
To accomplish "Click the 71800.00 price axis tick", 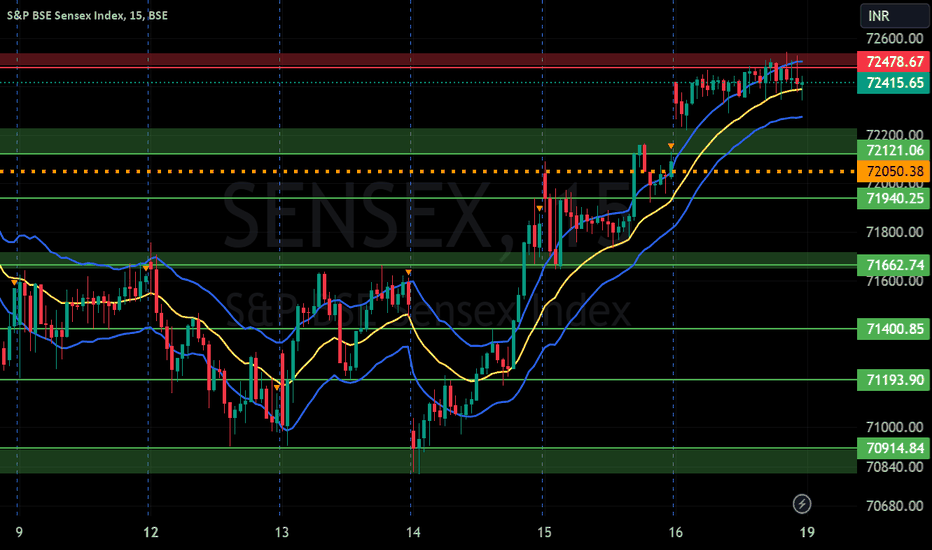I will [895, 232].
